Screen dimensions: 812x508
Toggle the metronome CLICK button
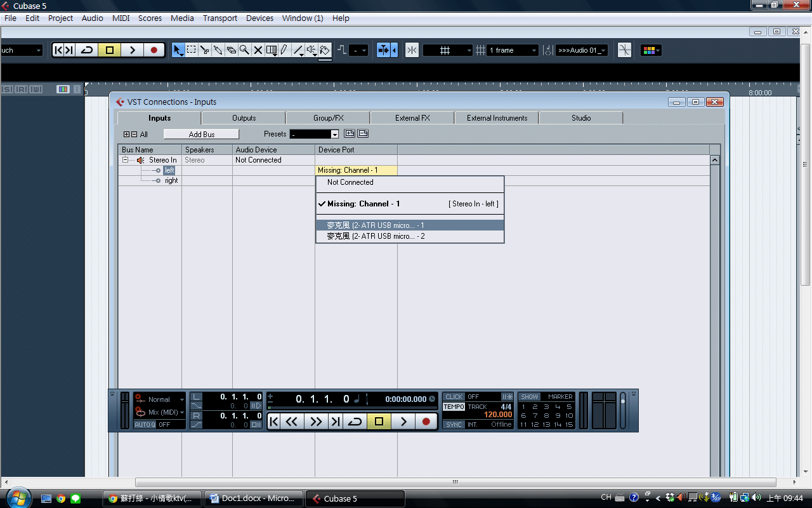point(454,397)
